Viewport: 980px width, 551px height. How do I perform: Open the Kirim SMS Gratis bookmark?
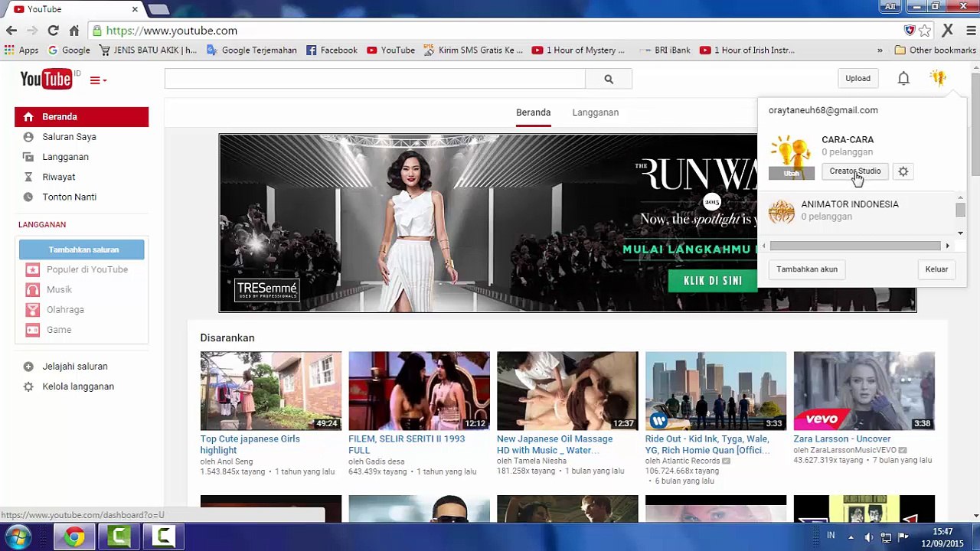(473, 51)
